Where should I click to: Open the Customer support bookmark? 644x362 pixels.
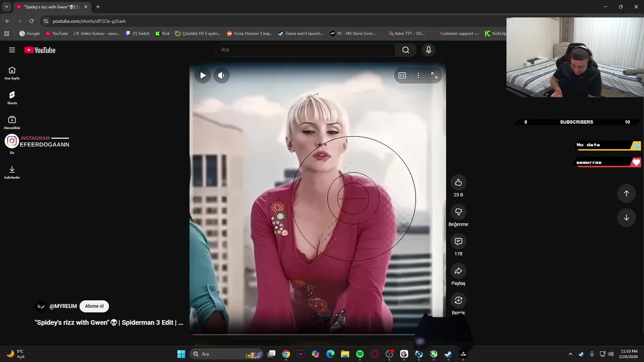(455, 34)
